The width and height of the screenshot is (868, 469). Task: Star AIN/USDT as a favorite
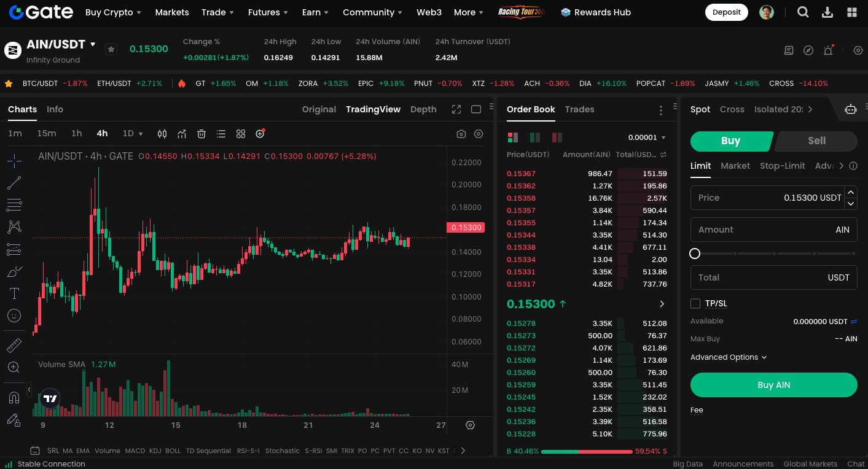click(111, 49)
